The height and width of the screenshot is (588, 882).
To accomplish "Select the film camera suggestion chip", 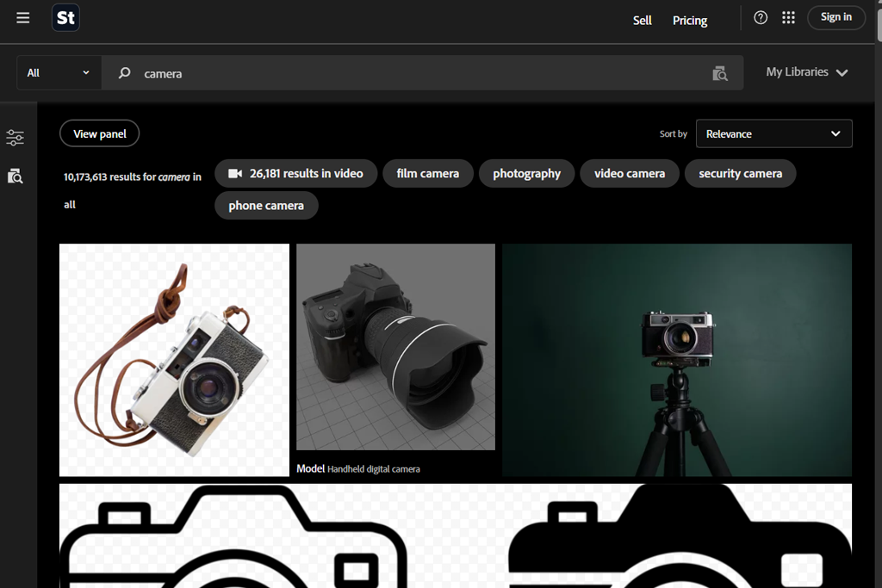I will pyautogui.click(x=427, y=174).
